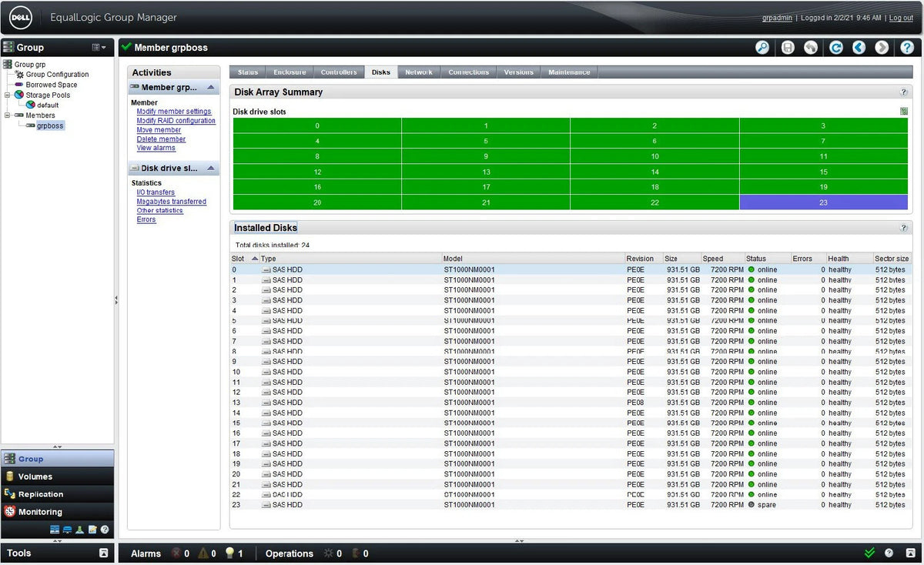924x565 pixels.
Task: Select Group Configuration in tree
Action: coord(57,75)
